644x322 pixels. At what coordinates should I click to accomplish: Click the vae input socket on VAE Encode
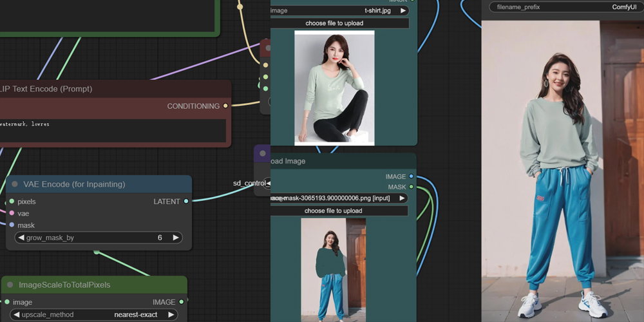[x=12, y=213]
